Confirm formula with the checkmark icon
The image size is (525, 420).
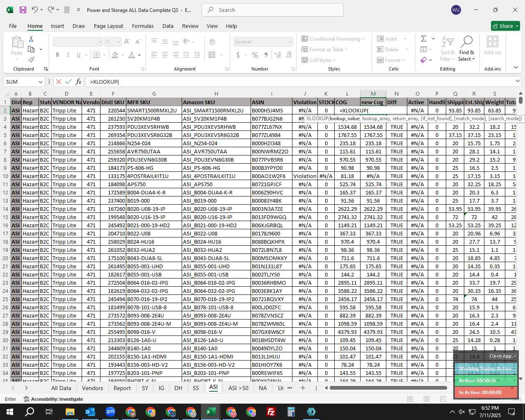[68, 82]
